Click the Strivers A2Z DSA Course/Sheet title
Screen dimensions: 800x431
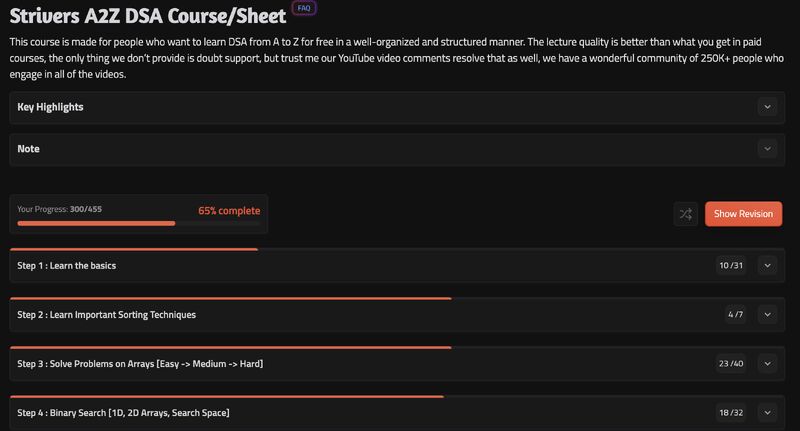pyautogui.click(x=148, y=16)
